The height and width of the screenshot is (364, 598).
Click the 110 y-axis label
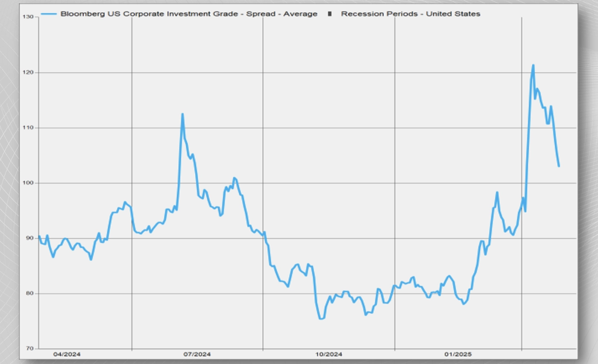(27, 128)
